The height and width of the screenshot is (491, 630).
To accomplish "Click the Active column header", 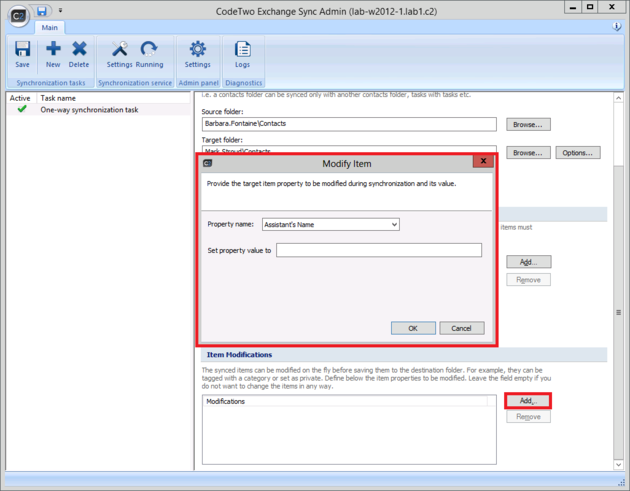I will click(20, 98).
